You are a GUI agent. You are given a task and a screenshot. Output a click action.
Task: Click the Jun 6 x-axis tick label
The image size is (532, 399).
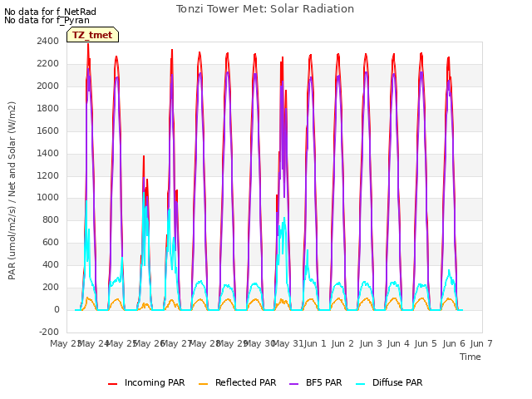click(454, 343)
